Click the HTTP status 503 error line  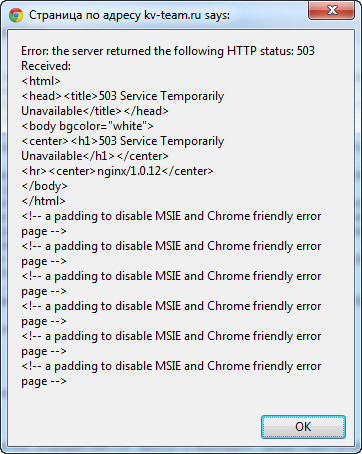click(x=168, y=51)
